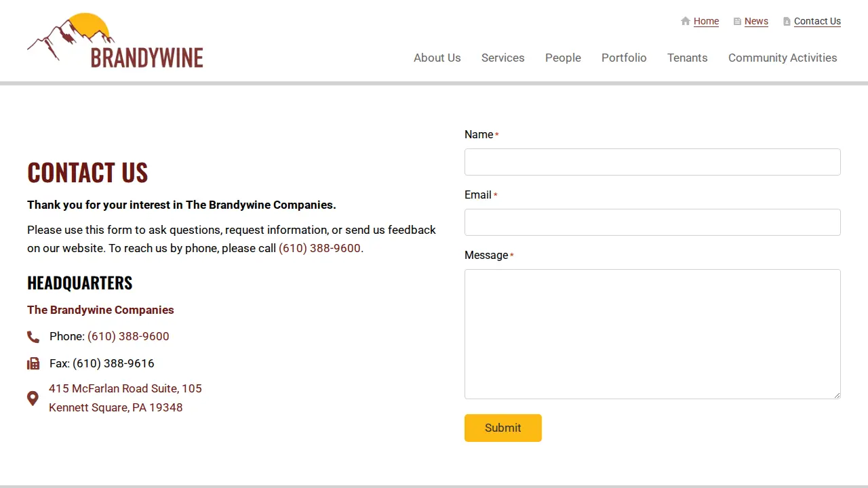Click the house icon beside Home
Screen dimensions: 868x488
coord(686,21)
